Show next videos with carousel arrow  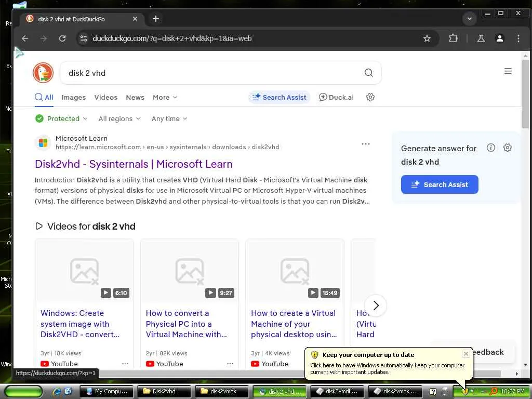point(376,305)
